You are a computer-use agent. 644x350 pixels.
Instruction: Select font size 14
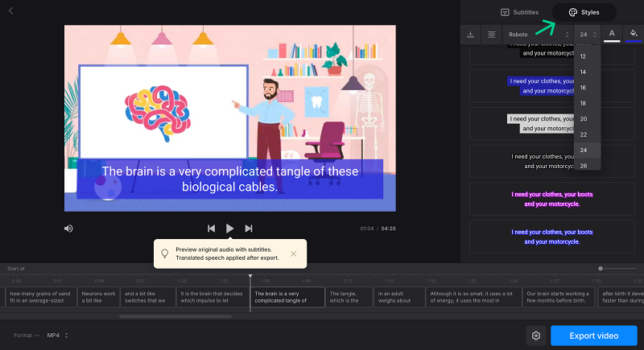(x=588, y=72)
